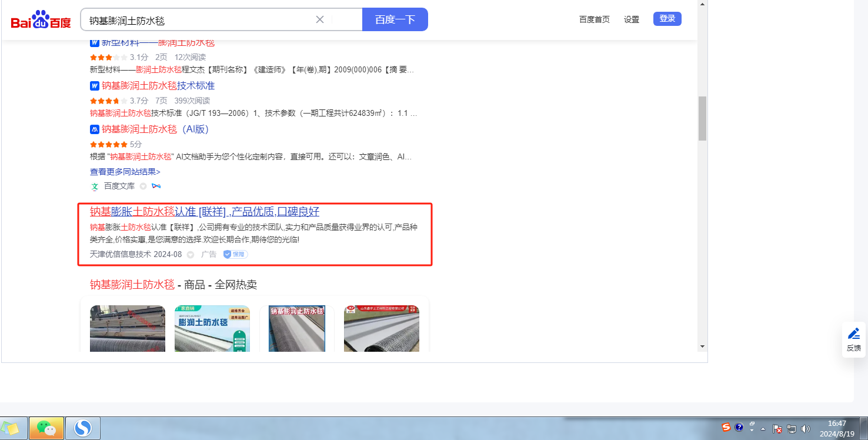Open the product thumbnail with the red company banner
The image size is (868, 440).
(382, 328)
